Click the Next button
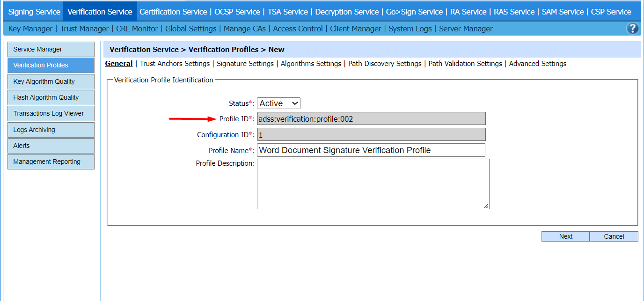The image size is (644, 301). click(x=565, y=236)
